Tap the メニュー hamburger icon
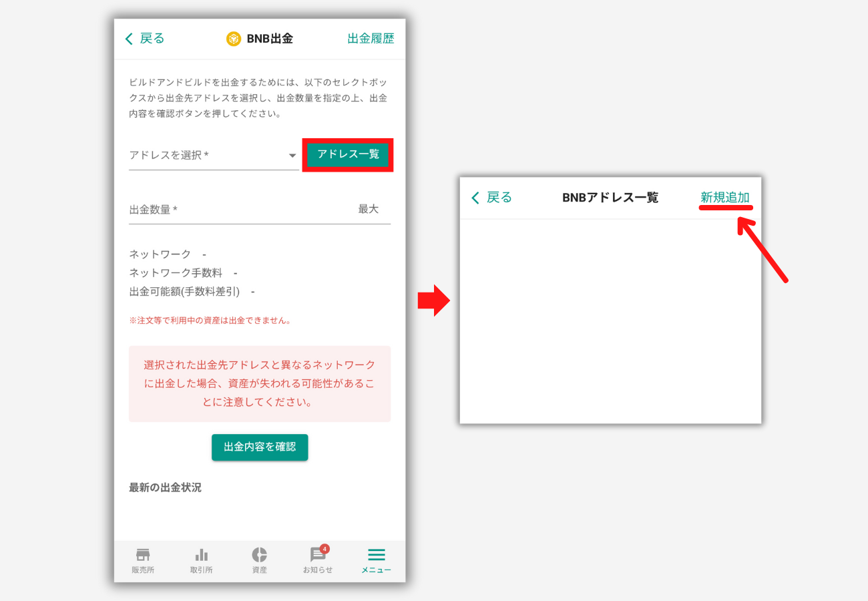Image resolution: width=868 pixels, height=601 pixels. (377, 555)
